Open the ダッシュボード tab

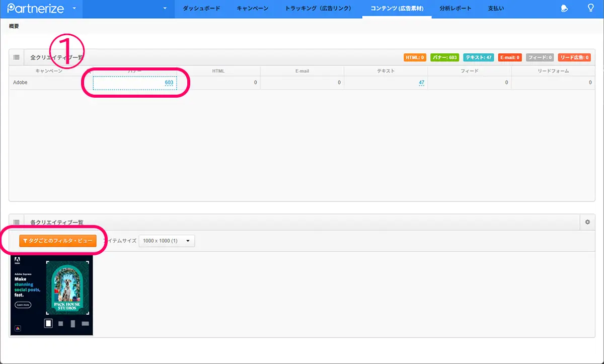(201, 9)
